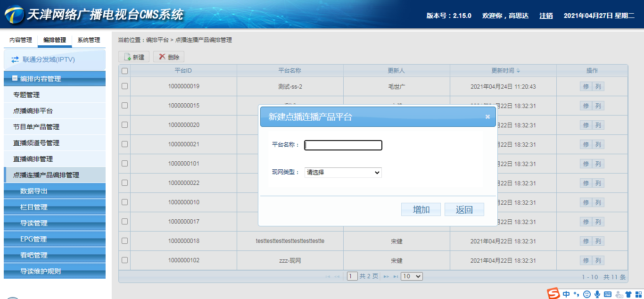
Task: Check the box for row 1000000102
Action: pyautogui.click(x=124, y=260)
